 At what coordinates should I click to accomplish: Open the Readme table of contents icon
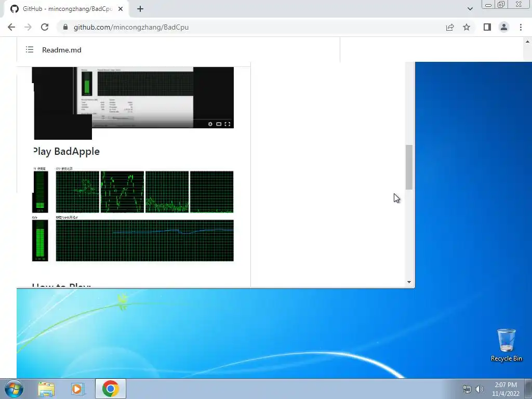[x=30, y=50]
